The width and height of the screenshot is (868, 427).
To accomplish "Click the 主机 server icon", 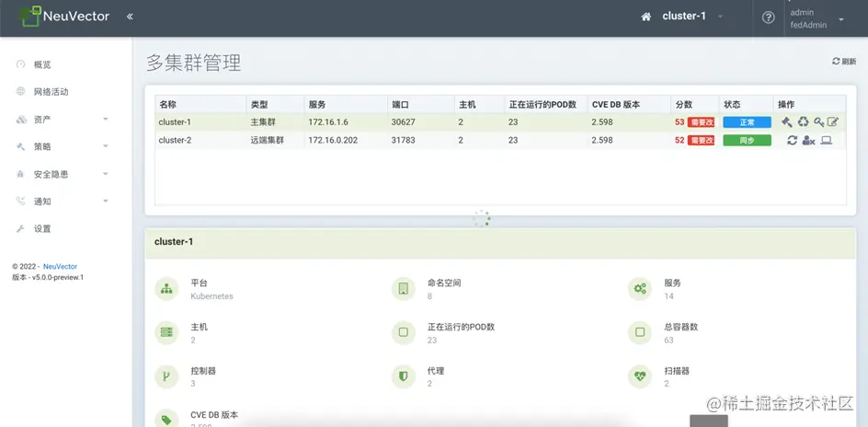I will coord(166,332).
